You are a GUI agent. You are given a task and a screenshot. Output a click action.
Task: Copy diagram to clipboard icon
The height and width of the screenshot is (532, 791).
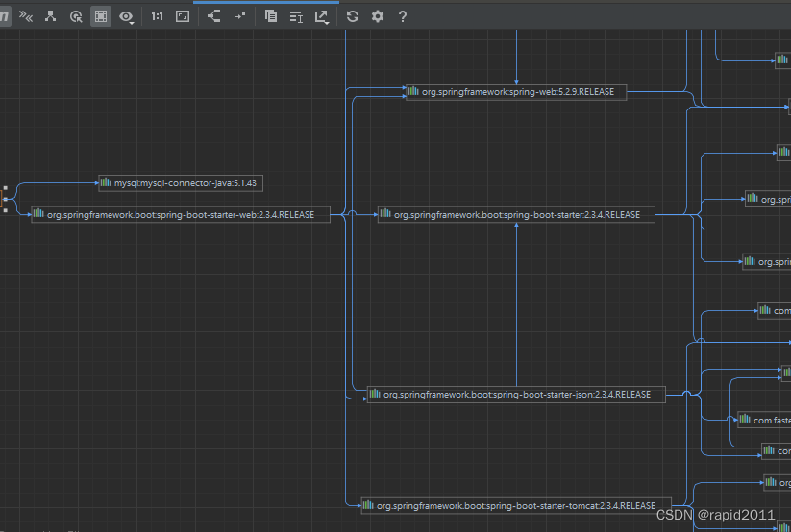[x=271, y=16]
